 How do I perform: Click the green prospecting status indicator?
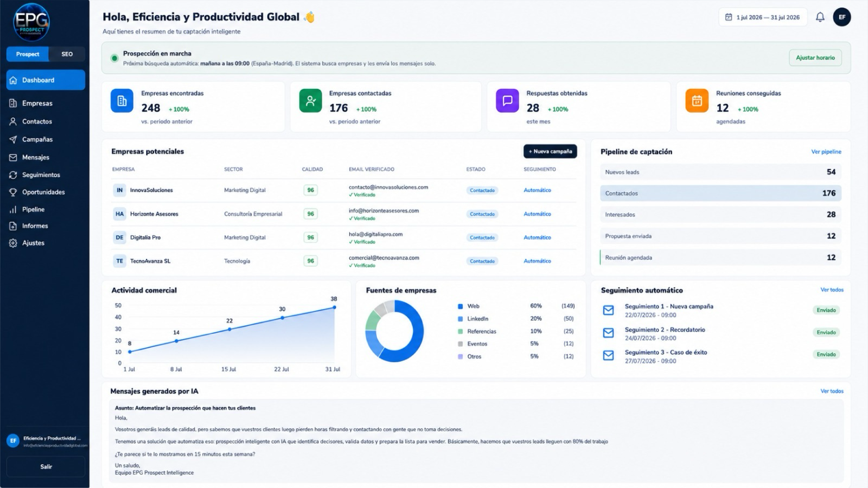115,58
